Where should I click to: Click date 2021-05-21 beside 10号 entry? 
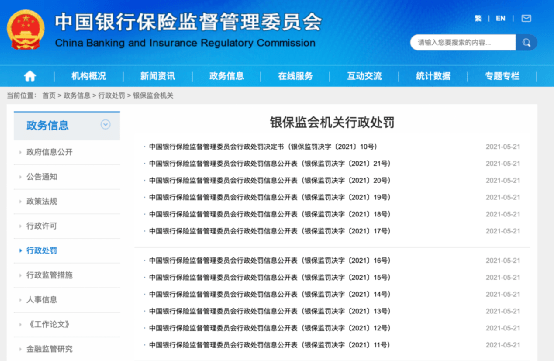pos(502,147)
